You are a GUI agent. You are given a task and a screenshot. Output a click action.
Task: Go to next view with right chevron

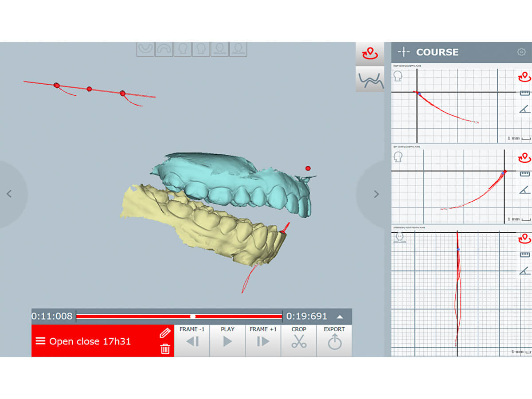point(376,194)
